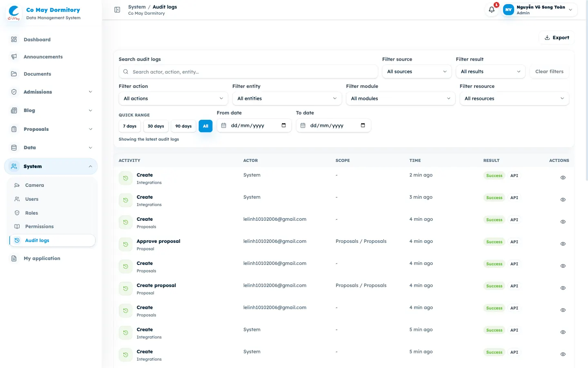
Task: View details of the Approve proposal entry
Action: coord(563,244)
